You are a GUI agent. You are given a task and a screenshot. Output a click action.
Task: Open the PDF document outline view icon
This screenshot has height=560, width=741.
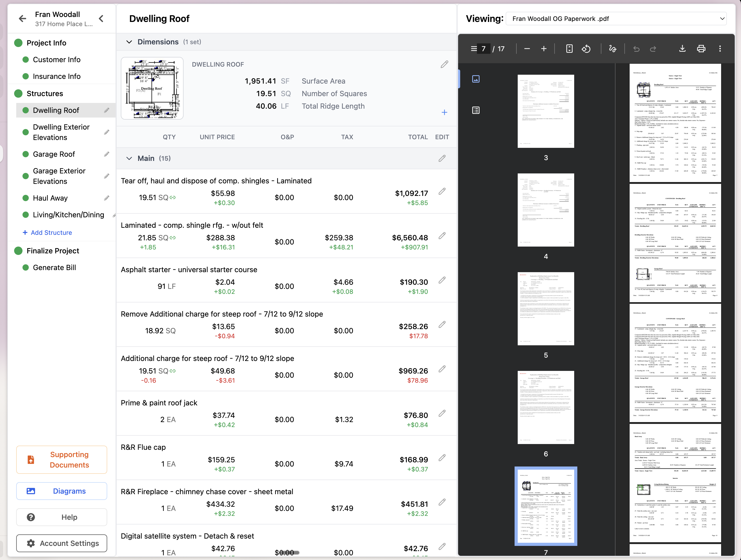pos(476,110)
